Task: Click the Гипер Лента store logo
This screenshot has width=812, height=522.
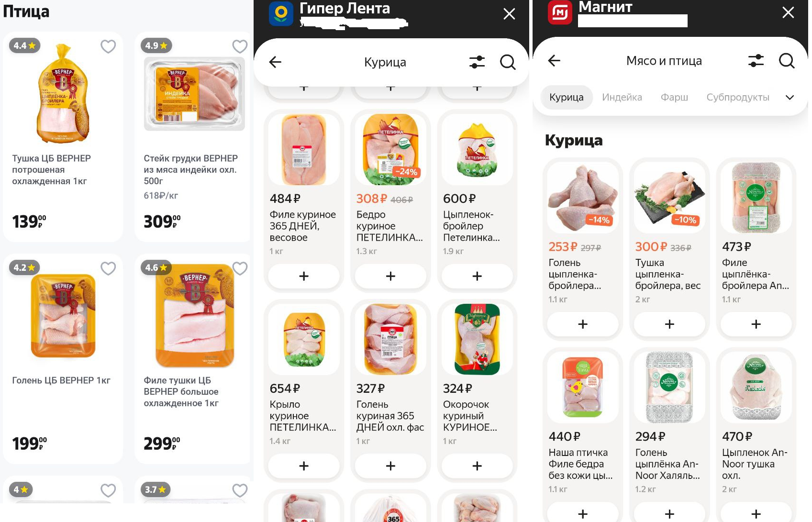Action: pyautogui.click(x=281, y=13)
